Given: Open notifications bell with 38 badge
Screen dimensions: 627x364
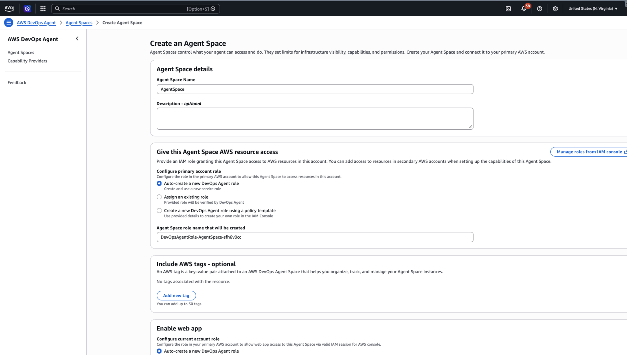Looking at the screenshot, I should pos(524,9).
